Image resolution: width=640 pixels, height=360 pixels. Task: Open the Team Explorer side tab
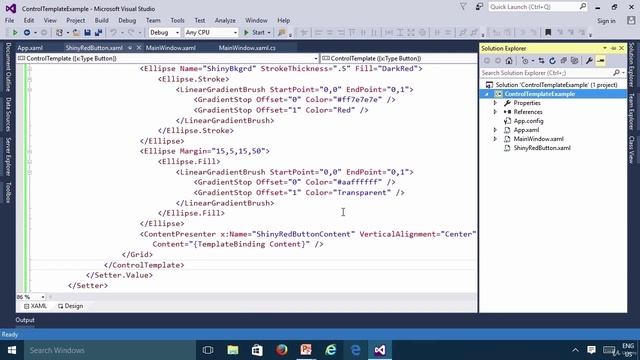(631, 111)
